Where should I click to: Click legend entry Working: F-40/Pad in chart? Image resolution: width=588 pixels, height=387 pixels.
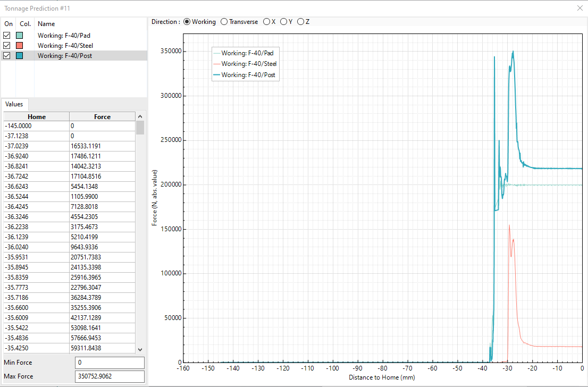tap(243, 53)
